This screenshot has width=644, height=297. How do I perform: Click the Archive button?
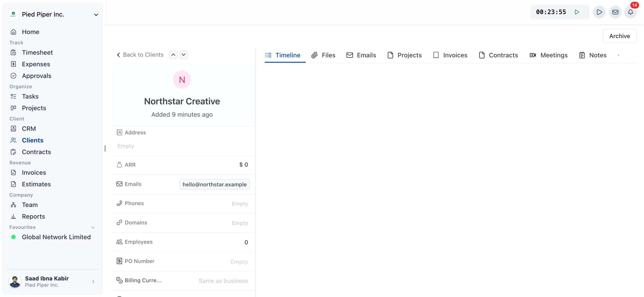619,36
